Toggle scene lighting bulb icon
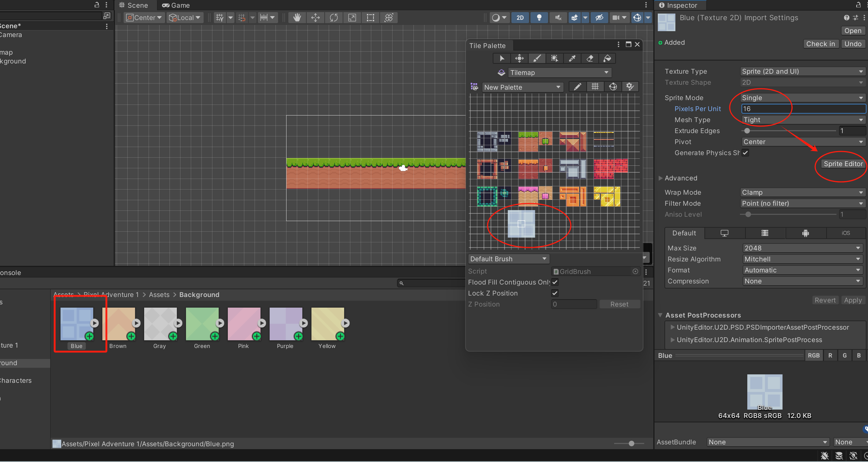Viewport: 868px width, 462px height. click(539, 18)
